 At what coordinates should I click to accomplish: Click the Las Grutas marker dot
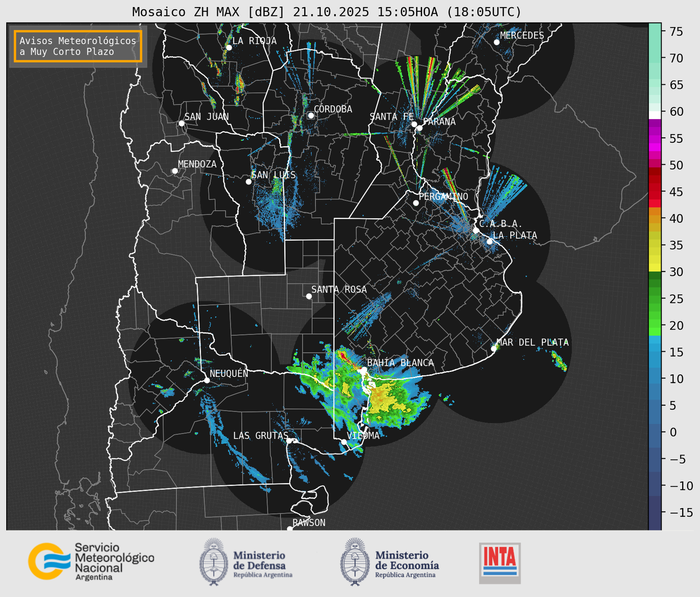coord(289,441)
